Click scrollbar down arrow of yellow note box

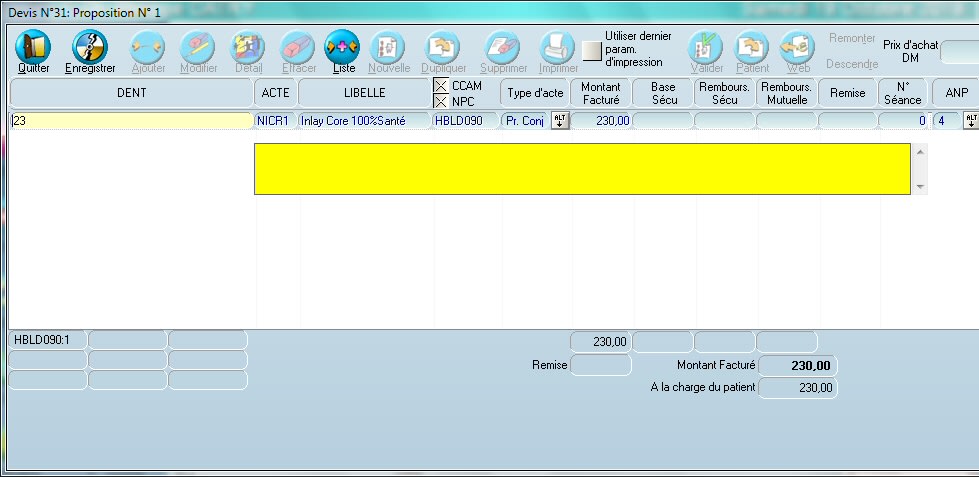click(x=919, y=187)
